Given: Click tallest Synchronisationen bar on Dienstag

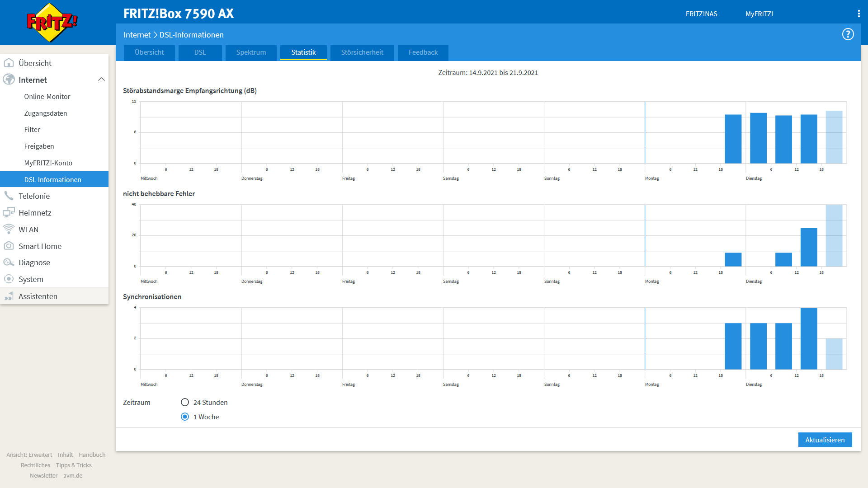Looking at the screenshot, I should [x=808, y=339].
